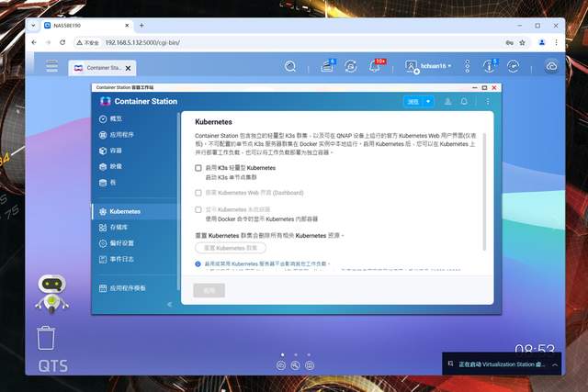Click the Kubernetes panel heading text

(213, 122)
